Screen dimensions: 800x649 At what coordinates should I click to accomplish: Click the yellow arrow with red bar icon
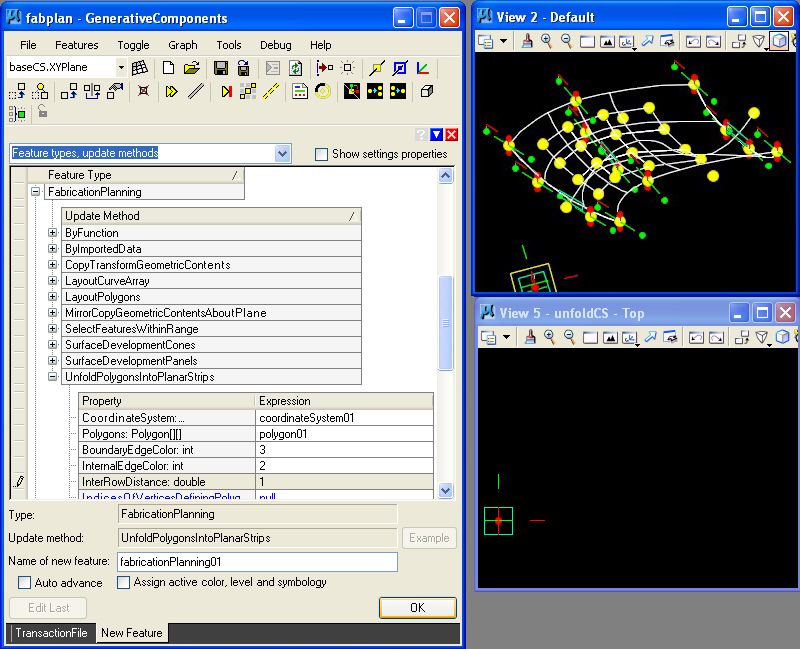point(227,91)
